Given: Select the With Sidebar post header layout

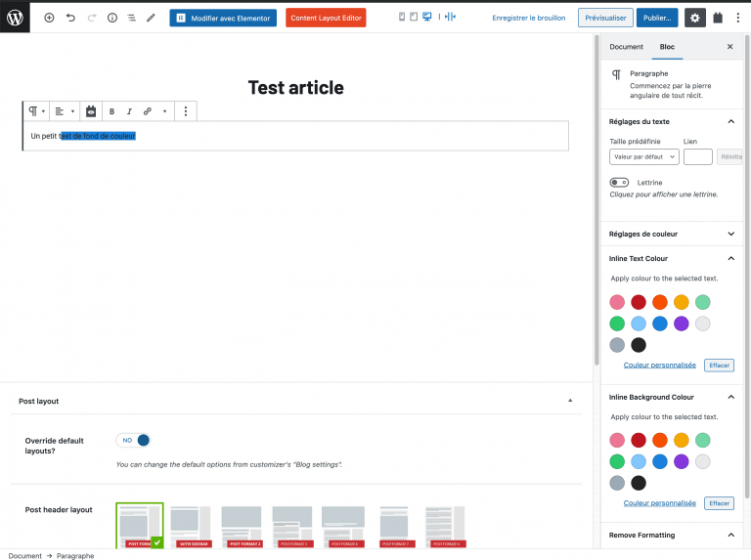Looking at the screenshot, I should point(191,526).
